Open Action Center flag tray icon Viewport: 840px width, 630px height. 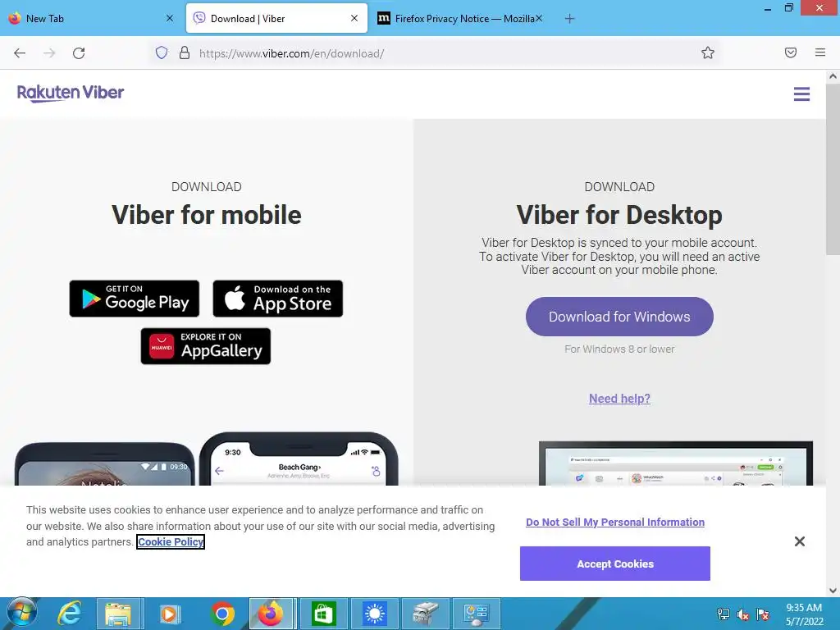tap(763, 614)
